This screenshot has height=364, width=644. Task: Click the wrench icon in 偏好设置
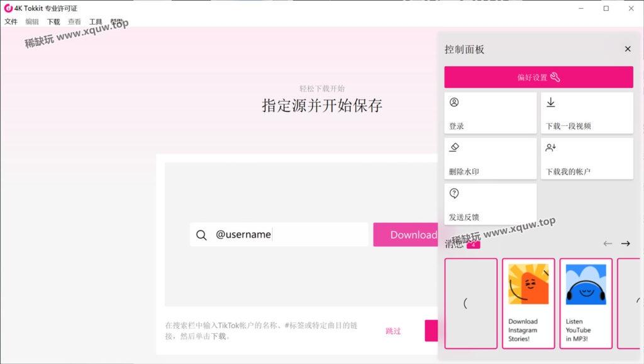tap(555, 77)
